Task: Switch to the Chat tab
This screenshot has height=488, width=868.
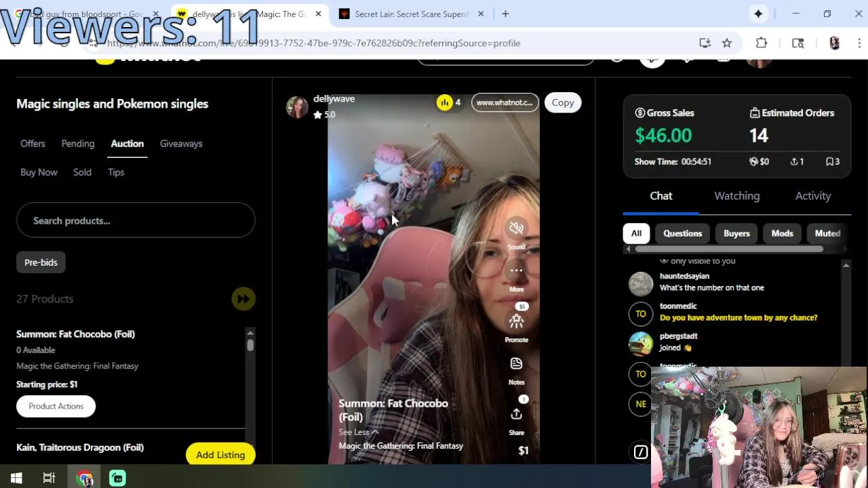Action: click(661, 196)
